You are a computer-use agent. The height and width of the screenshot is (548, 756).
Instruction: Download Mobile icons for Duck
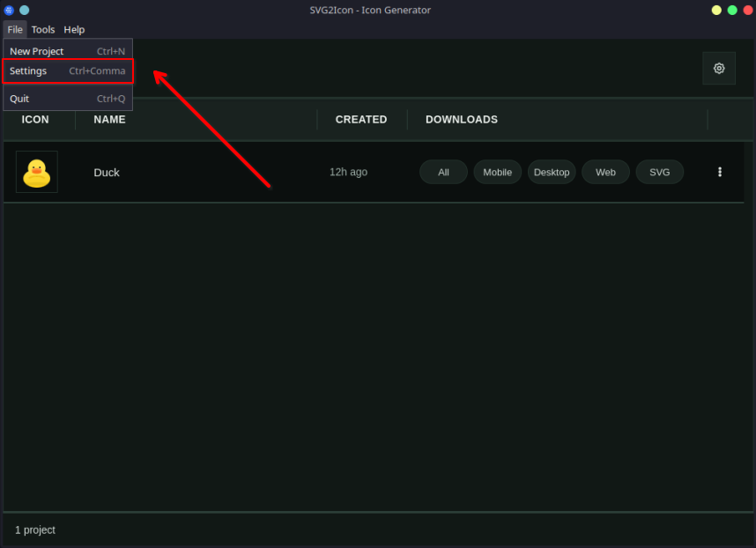click(x=497, y=172)
